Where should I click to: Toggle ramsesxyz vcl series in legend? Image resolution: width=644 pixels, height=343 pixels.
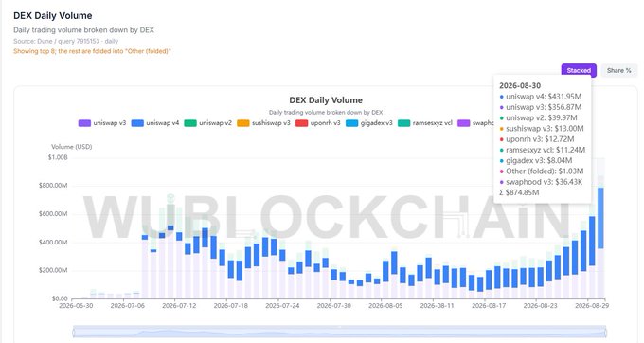pos(425,123)
